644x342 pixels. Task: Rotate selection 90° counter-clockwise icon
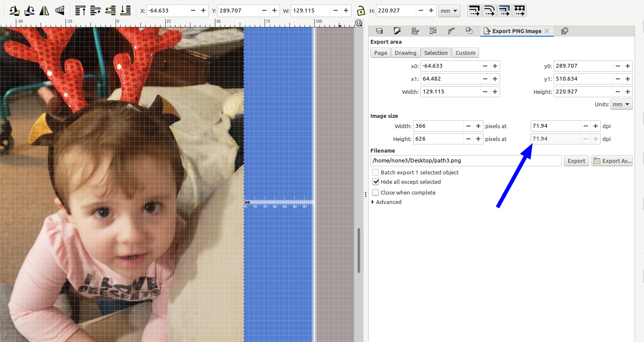coord(14,10)
